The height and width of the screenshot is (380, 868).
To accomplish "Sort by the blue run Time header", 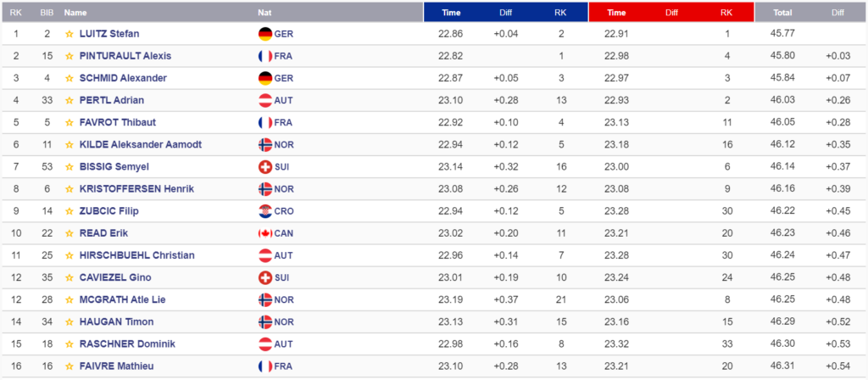I will (451, 13).
